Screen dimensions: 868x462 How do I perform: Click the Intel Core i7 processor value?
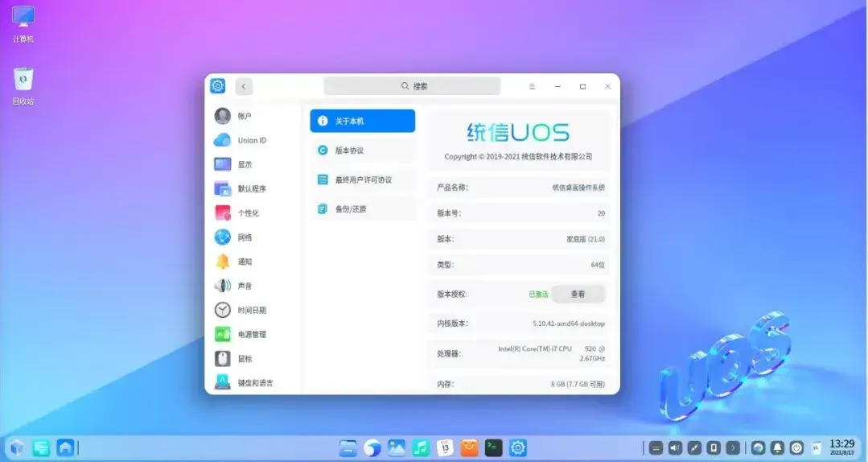551,353
